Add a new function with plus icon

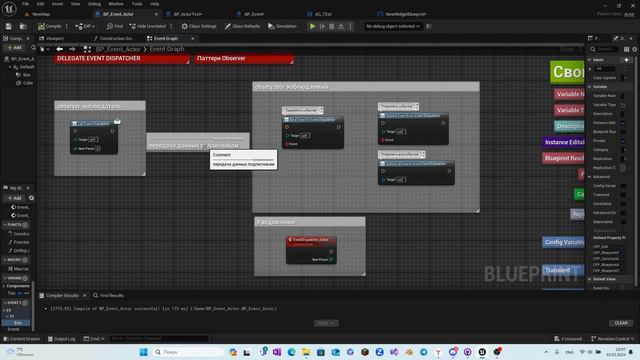click(x=25, y=225)
